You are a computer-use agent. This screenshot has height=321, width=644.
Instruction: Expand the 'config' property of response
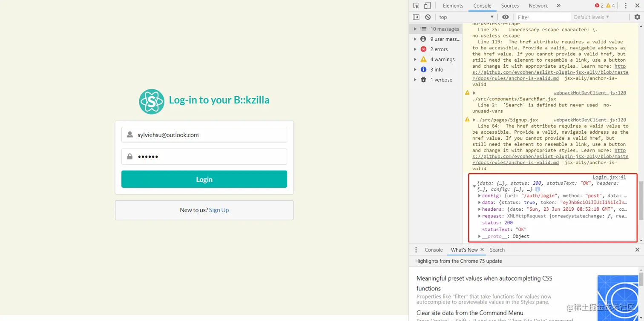(480, 196)
